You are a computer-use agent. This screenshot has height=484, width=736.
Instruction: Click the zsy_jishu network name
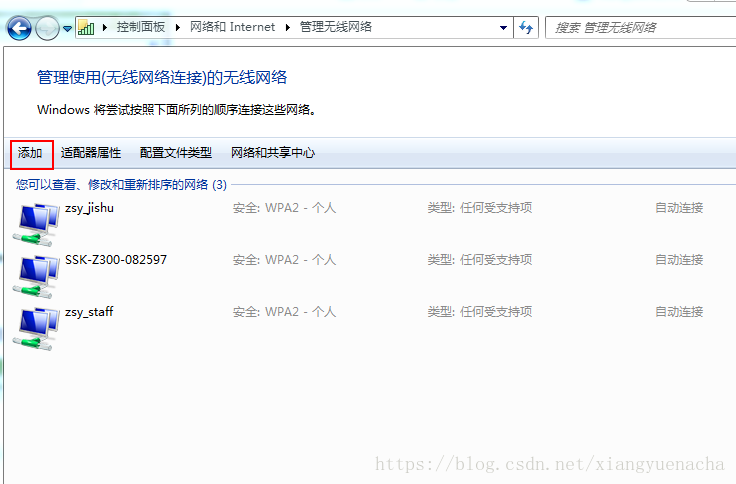(x=89, y=208)
